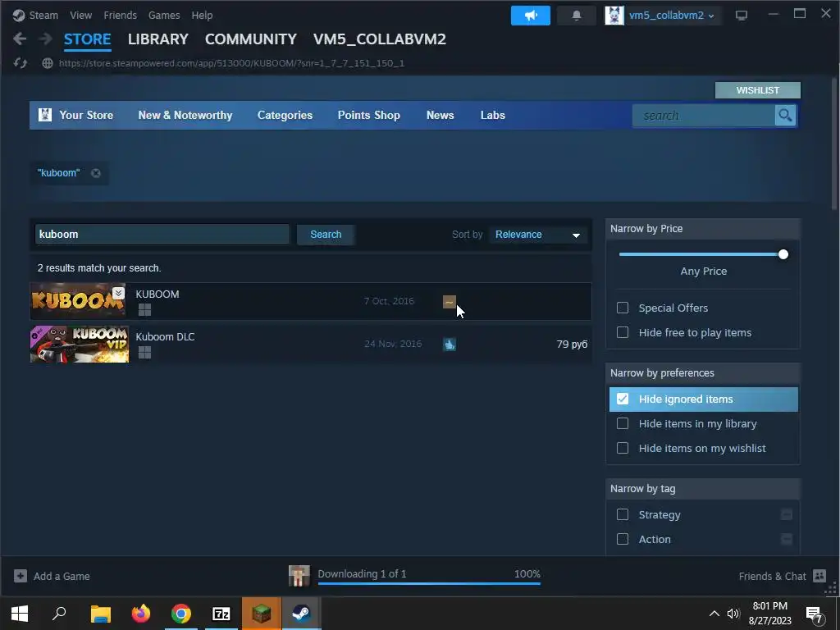The image size is (840, 630).
Task: Check the Strategy tag filter
Action: coord(623,514)
